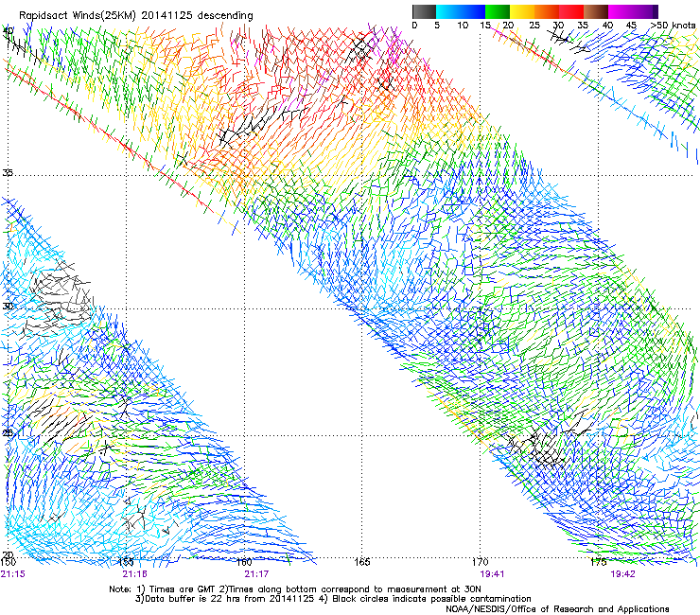Click the '>50 knots' legend label
The image size is (700, 615).
673,26
